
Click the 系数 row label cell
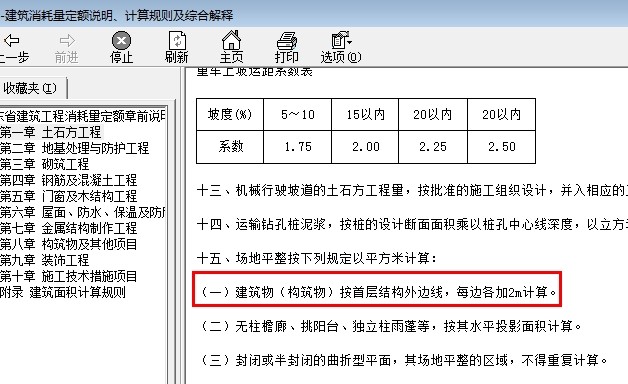click(x=230, y=147)
